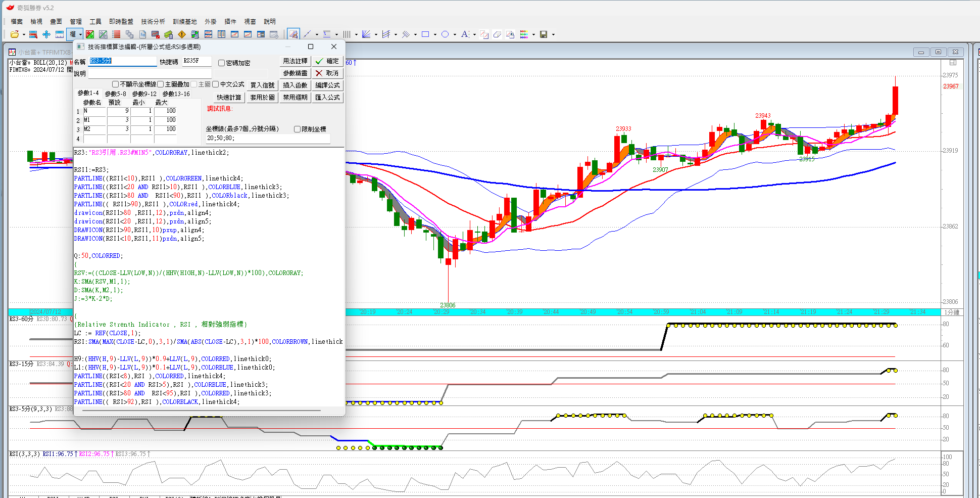Select the channel lines drawing tool
Viewport: 980px width, 498px height.
pos(386,34)
